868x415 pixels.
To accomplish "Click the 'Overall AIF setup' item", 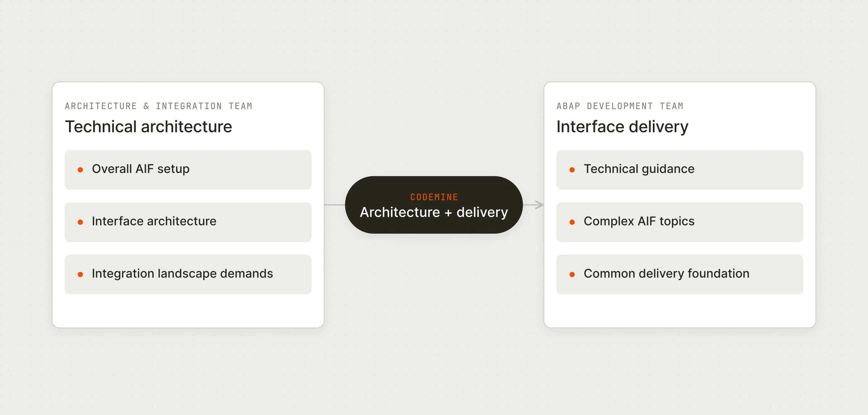I will coord(188,170).
